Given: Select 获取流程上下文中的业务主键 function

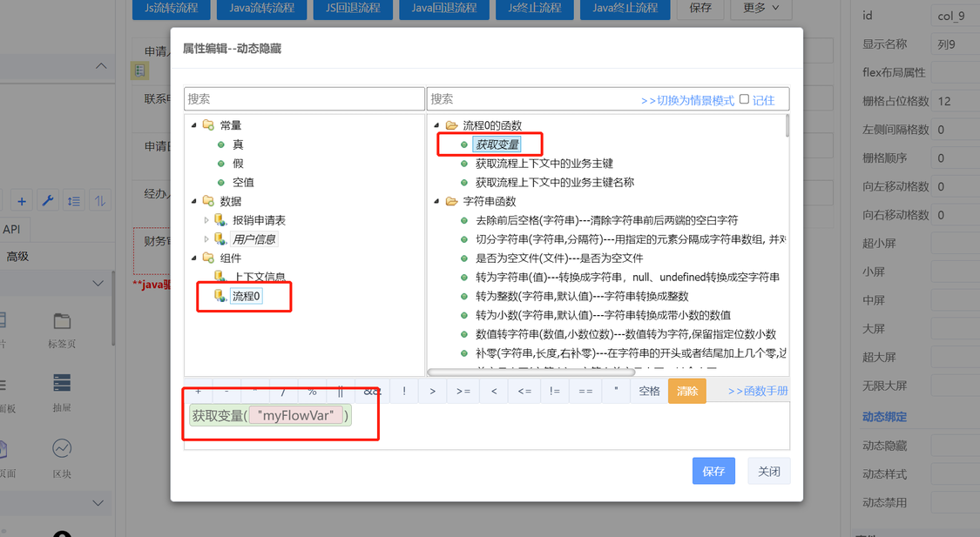Looking at the screenshot, I should pyautogui.click(x=544, y=164).
